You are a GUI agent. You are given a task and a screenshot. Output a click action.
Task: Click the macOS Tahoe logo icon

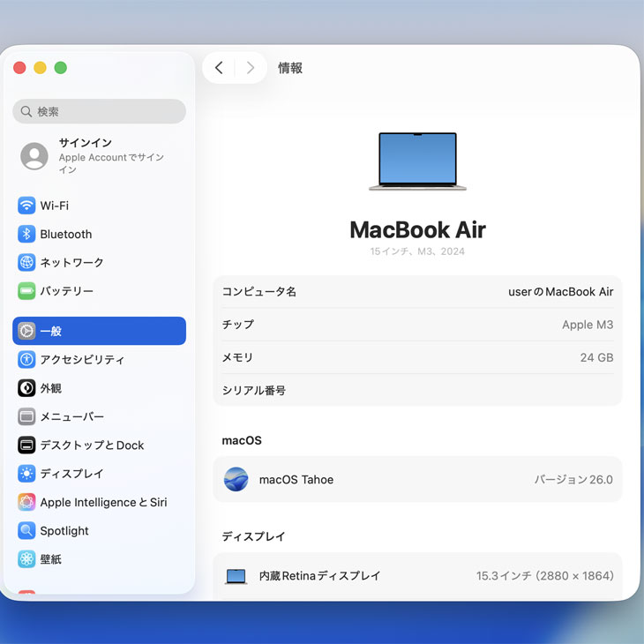pos(236,480)
